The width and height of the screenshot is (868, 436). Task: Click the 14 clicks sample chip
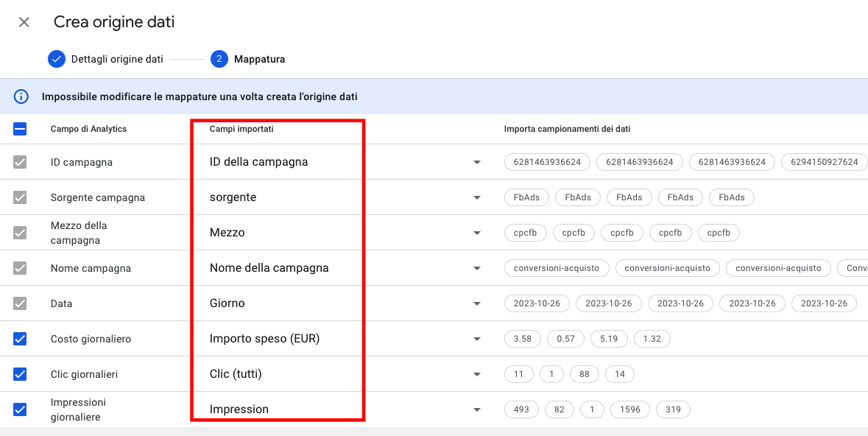619,375
